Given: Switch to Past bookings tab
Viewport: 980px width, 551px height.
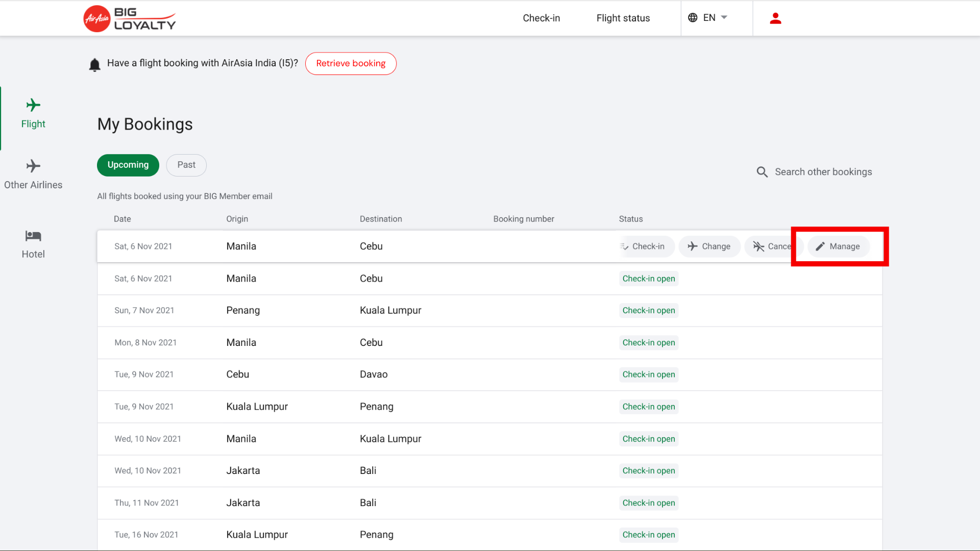Looking at the screenshot, I should tap(186, 165).
